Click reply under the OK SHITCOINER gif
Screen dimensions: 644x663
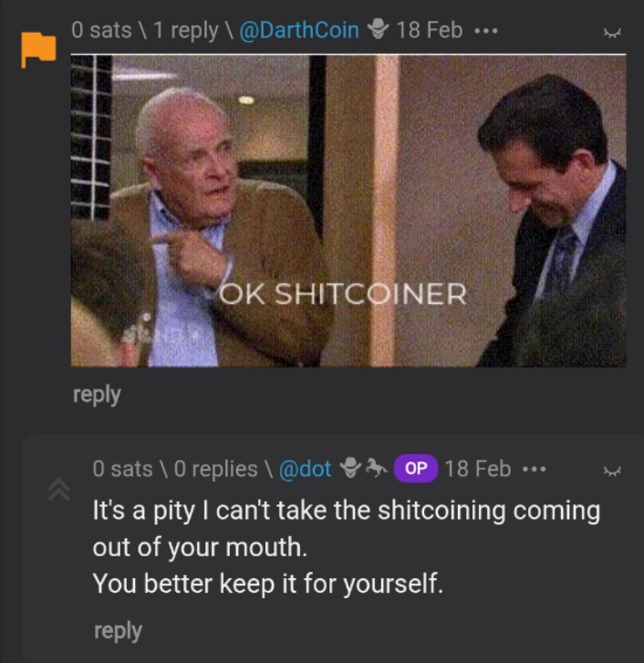(x=97, y=395)
